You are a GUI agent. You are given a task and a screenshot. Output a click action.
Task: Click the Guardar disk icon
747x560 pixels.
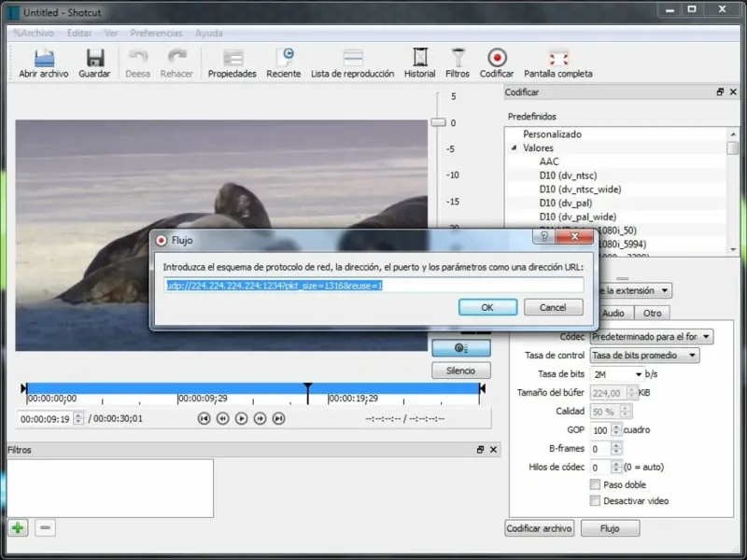[x=94, y=58]
